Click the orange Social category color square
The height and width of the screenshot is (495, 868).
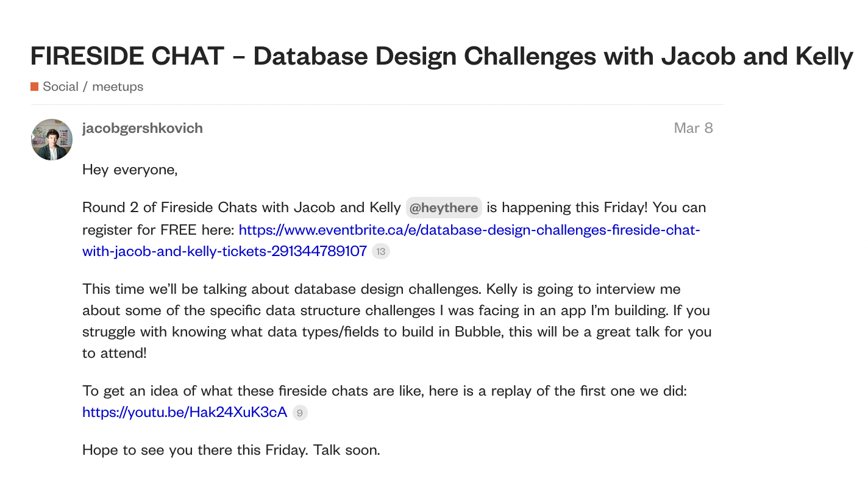click(34, 87)
